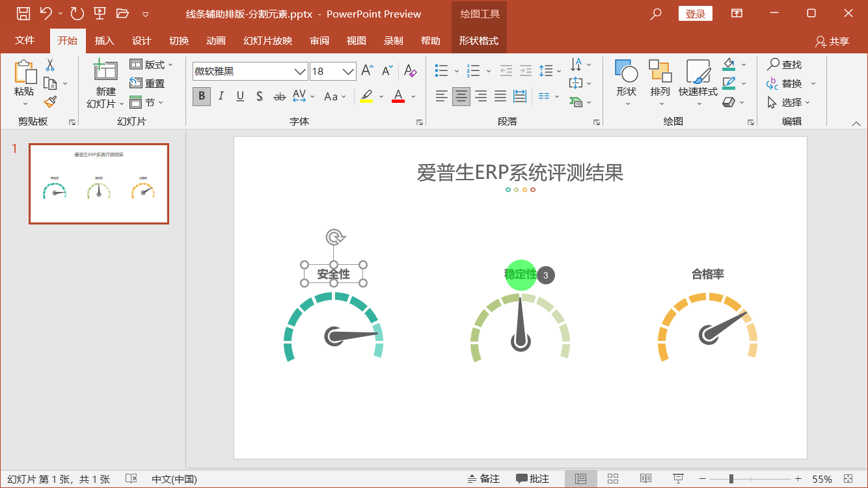Justify the text

pos(500,96)
